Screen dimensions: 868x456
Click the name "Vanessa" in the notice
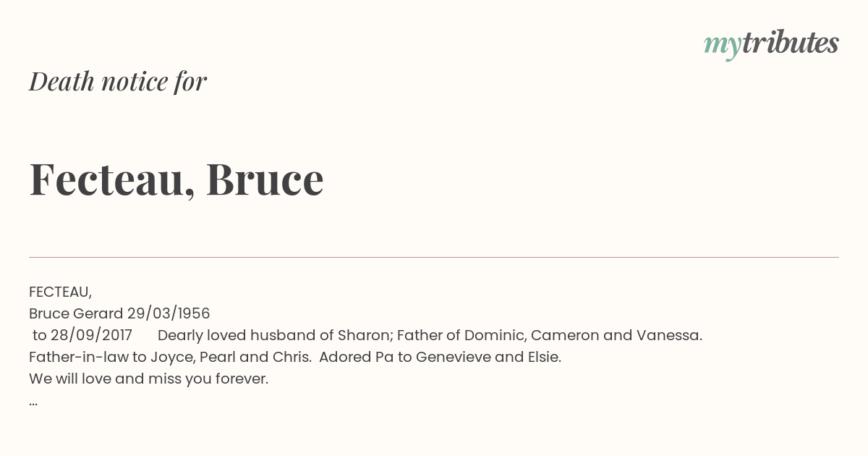click(669, 336)
